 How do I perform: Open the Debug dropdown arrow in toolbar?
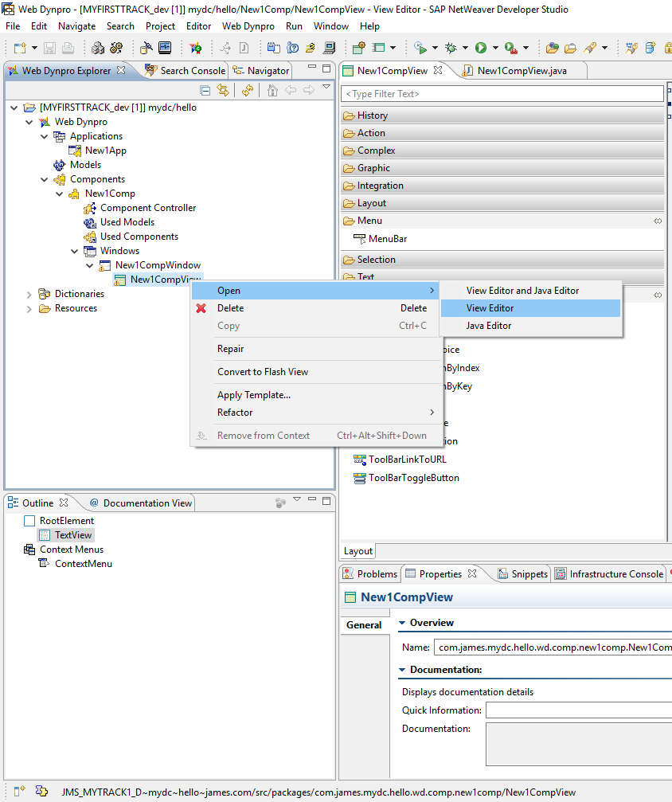coord(466,48)
